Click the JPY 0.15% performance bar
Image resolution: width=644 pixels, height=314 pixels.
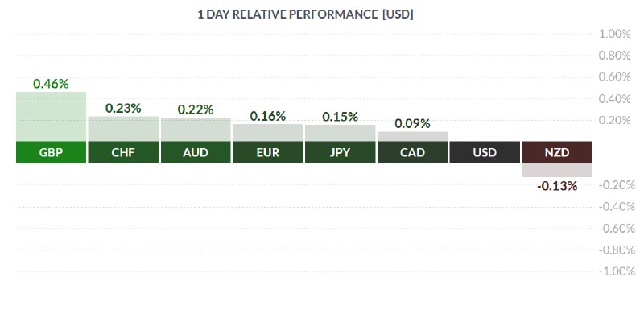coord(340,133)
